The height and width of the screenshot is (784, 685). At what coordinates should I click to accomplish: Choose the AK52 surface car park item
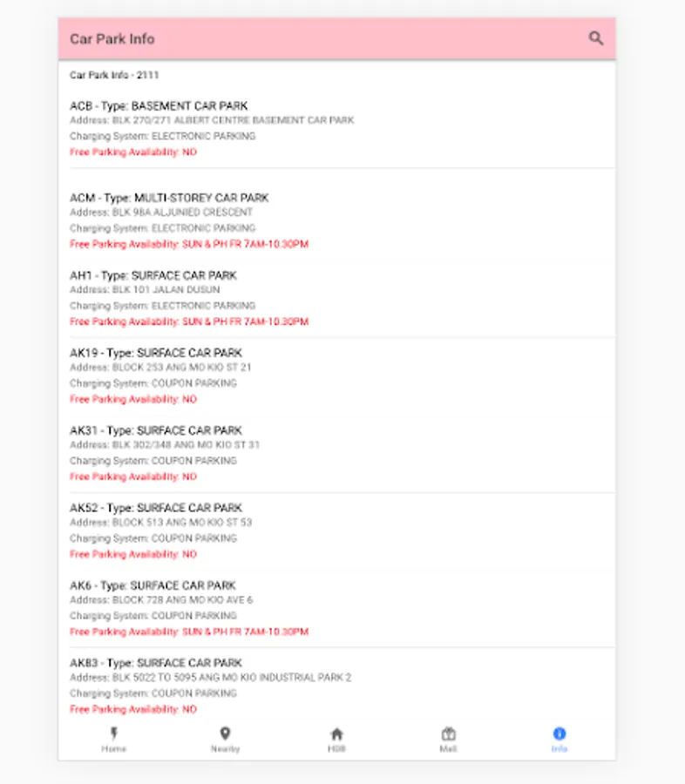(x=336, y=531)
